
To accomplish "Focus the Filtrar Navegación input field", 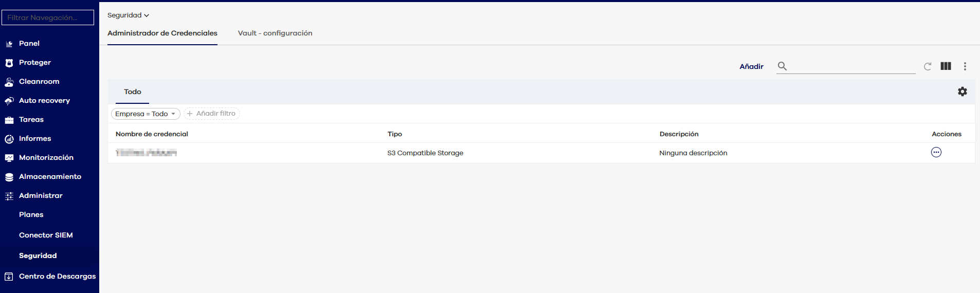I will click(x=48, y=17).
